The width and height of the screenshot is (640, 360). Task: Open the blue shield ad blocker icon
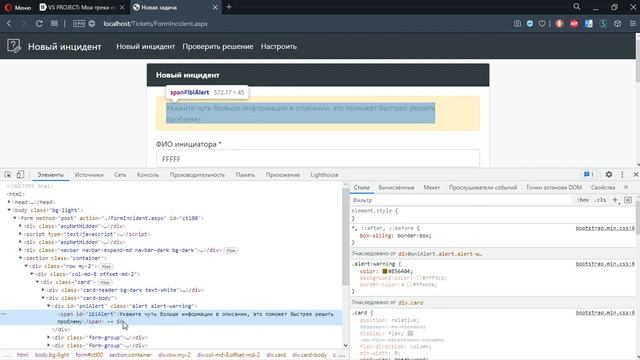(x=530, y=24)
